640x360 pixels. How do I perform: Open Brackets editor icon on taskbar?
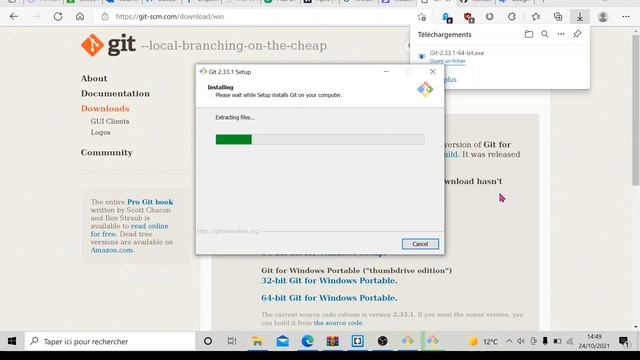point(358,341)
